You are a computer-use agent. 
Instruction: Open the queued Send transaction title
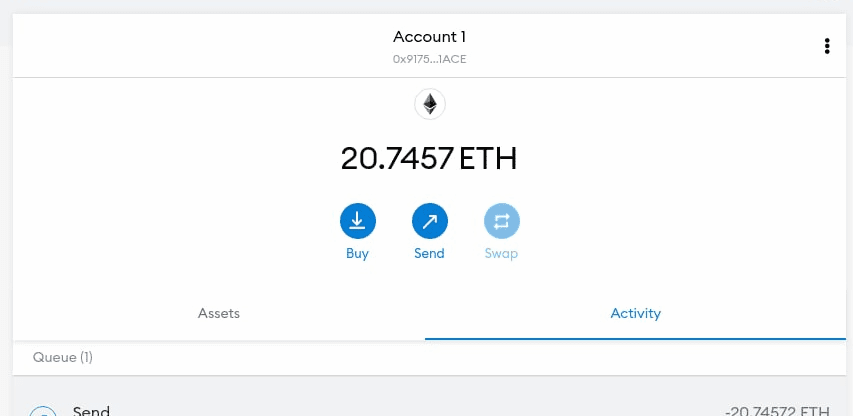[91, 410]
